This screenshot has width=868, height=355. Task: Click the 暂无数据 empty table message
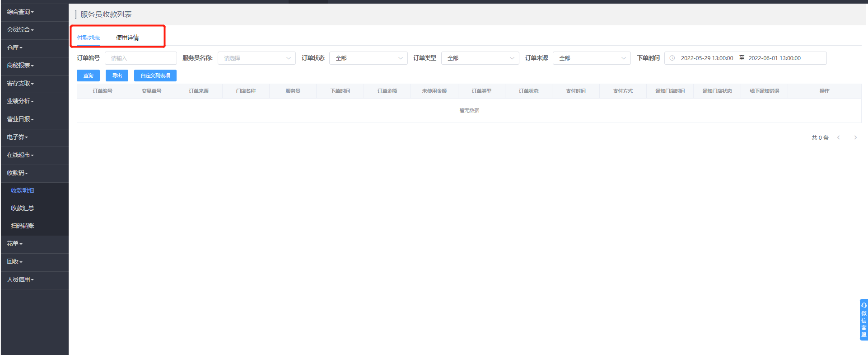click(469, 110)
